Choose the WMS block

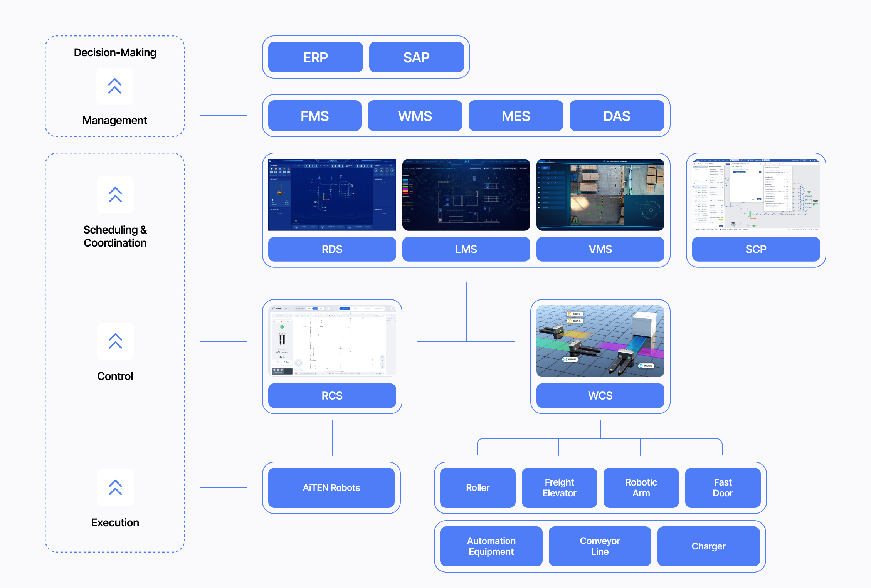pyautogui.click(x=415, y=116)
